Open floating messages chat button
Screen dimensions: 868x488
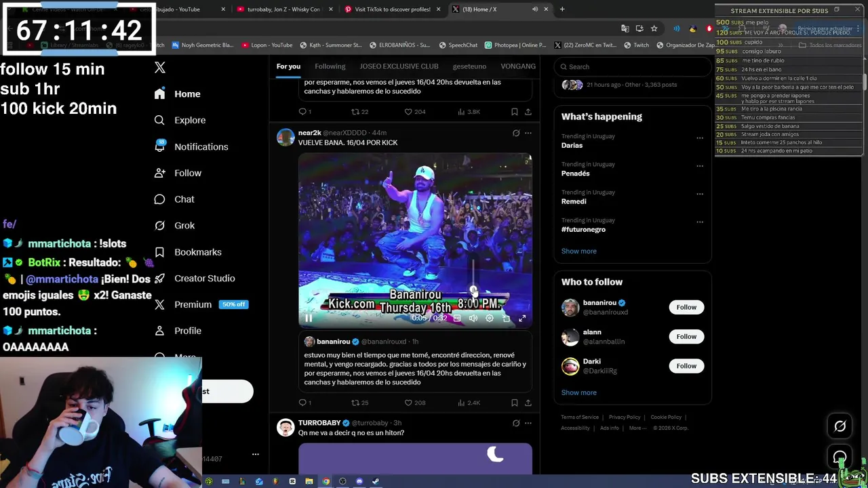[840, 457]
